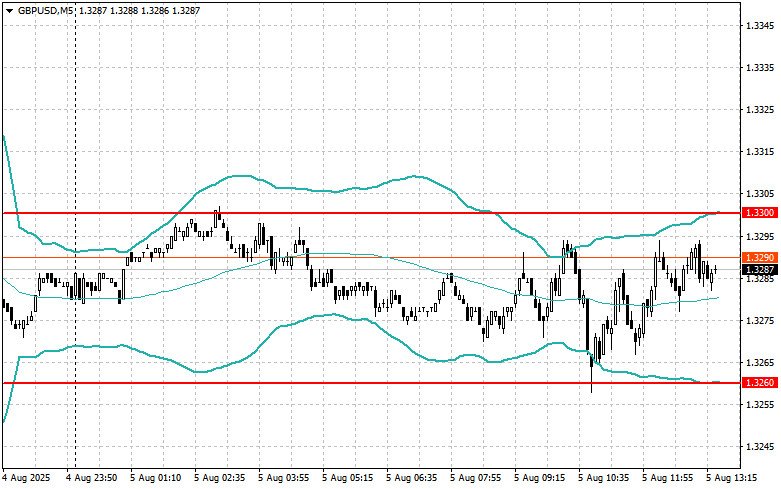Click the dashed vertical period separator line
Viewport: 781px width, 489px height.
point(76,150)
